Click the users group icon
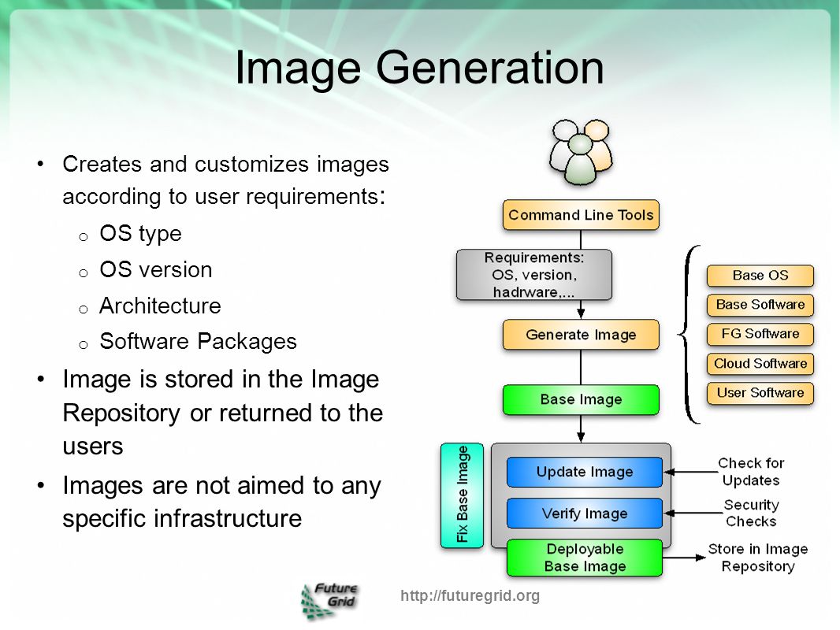Screen dimensions: 840x630 pos(581,152)
